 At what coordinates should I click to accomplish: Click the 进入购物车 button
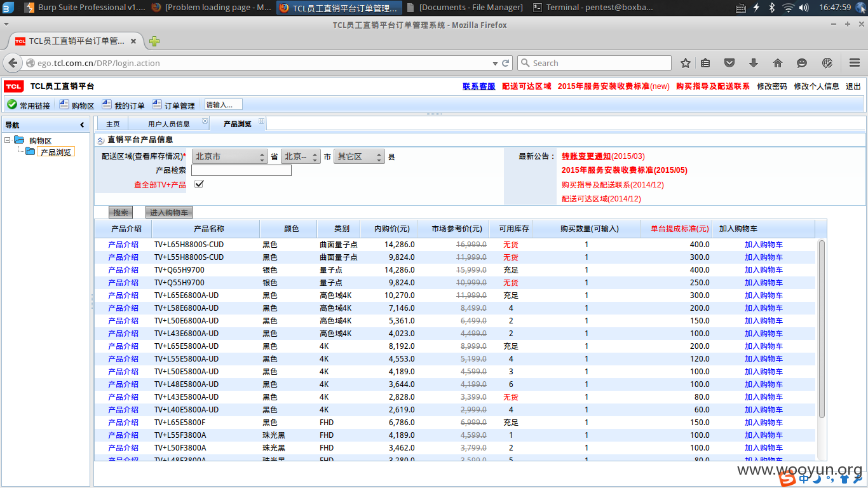coord(169,213)
